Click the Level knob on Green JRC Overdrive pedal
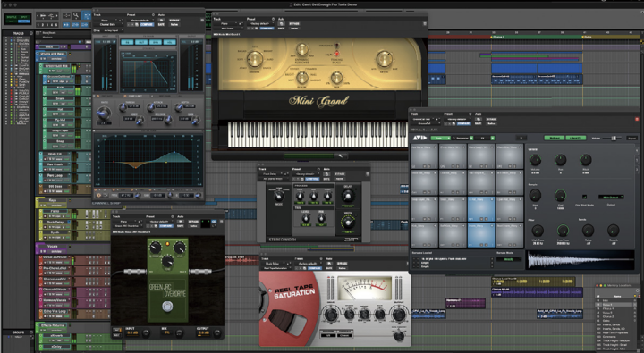 [180, 248]
